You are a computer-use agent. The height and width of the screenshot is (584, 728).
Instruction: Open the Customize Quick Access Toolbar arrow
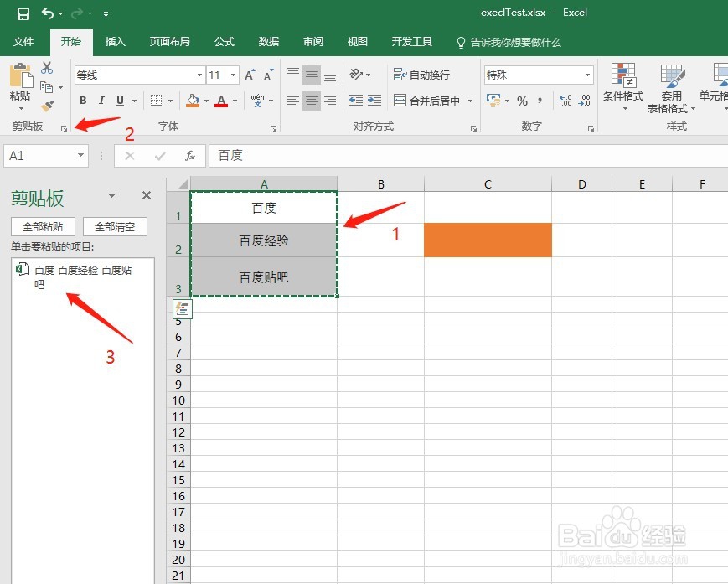pos(106,14)
